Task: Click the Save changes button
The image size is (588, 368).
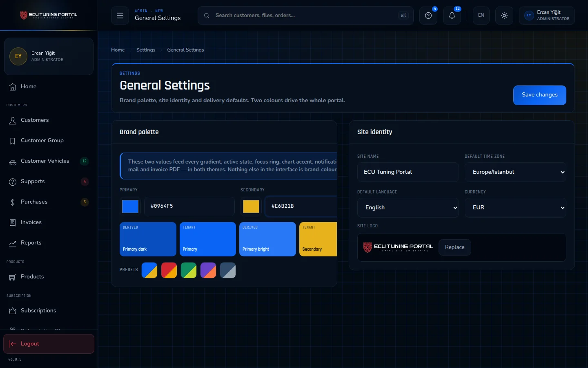Action: pos(539,95)
